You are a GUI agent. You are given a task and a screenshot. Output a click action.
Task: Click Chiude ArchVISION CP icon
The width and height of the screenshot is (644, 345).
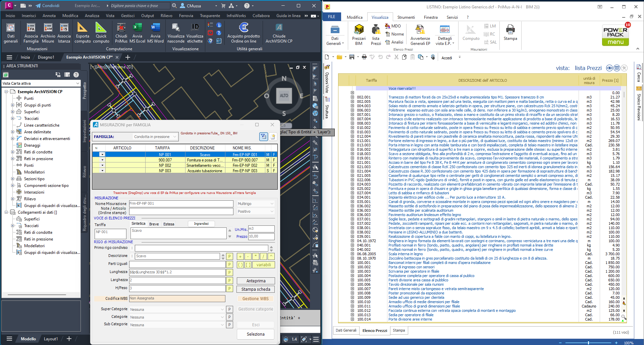(279, 33)
